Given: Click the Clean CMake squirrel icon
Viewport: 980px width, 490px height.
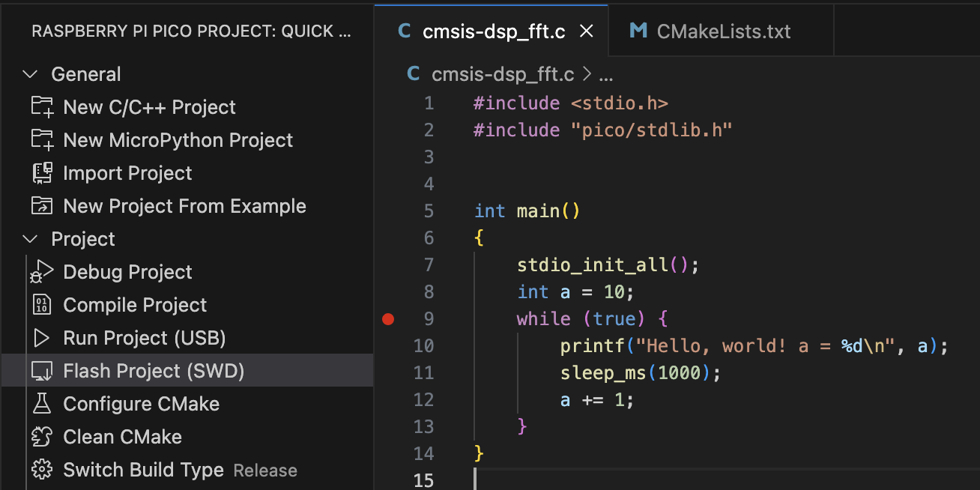Looking at the screenshot, I should click(x=42, y=437).
